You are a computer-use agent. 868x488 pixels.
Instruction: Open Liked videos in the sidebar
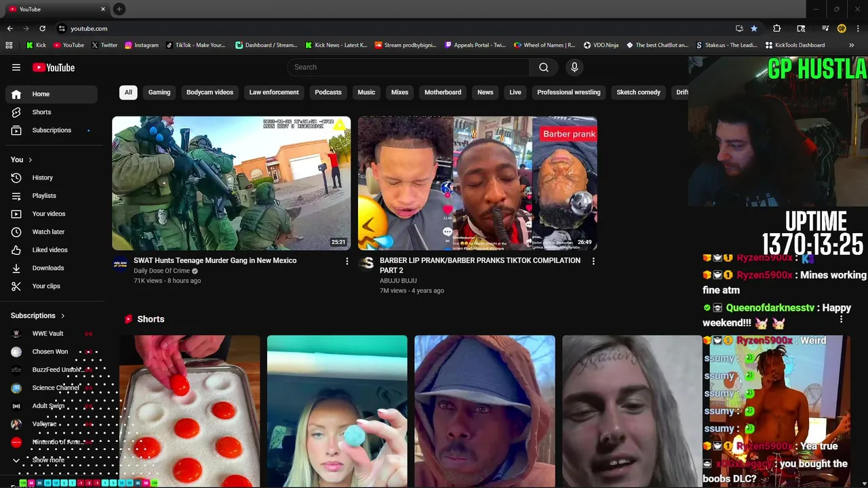click(52, 250)
